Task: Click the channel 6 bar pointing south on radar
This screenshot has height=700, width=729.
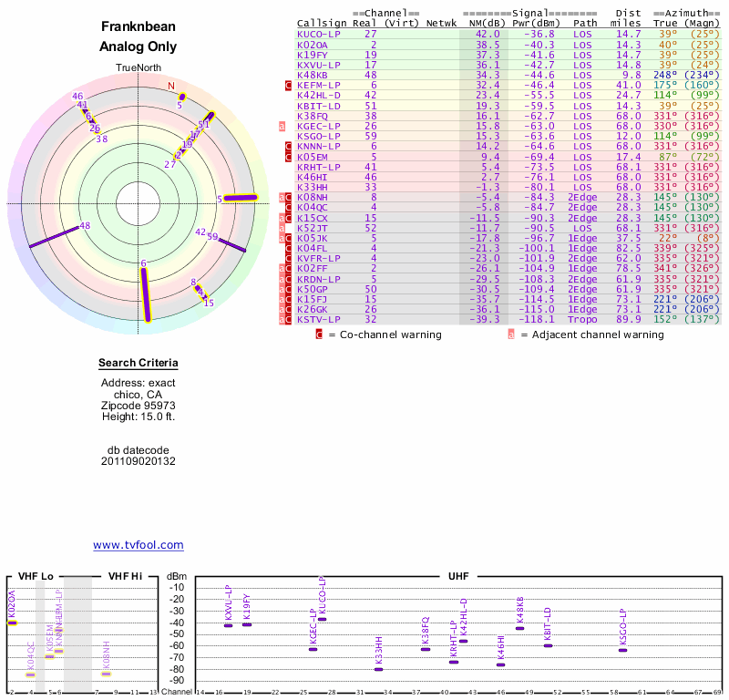Action: [x=145, y=293]
